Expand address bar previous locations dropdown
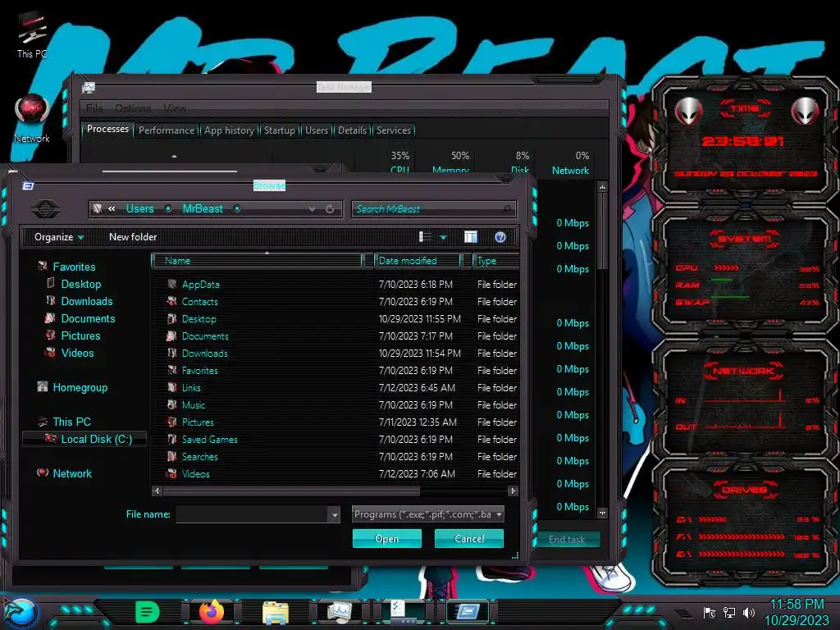 pos(313,209)
